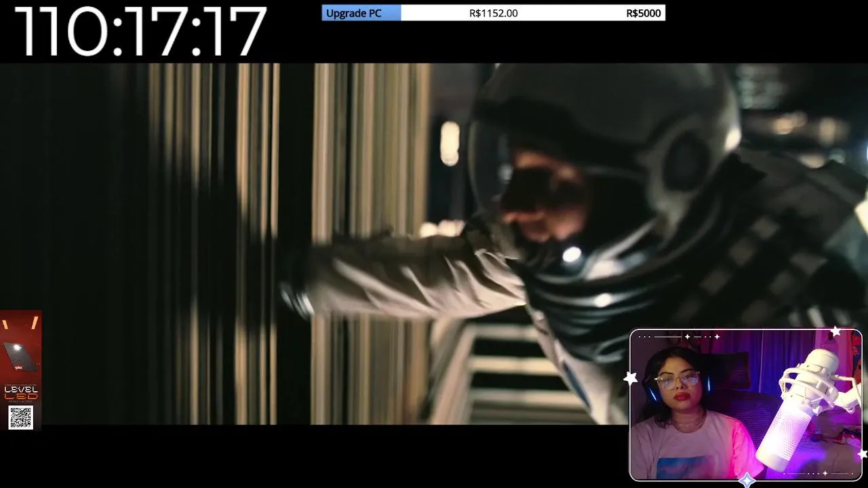Click the Level LED logo on the banner
This screenshot has height=488, width=868.
coord(21,392)
